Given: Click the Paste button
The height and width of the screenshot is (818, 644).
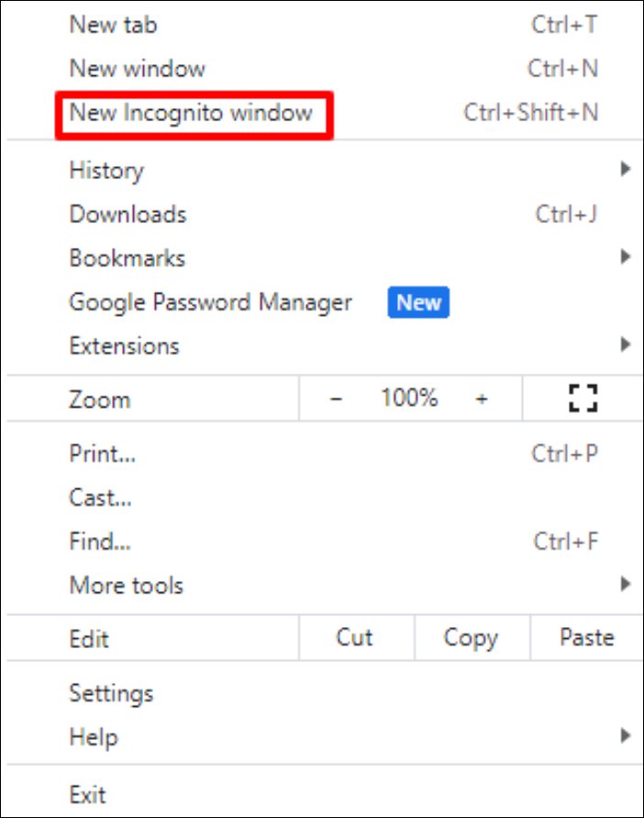Looking at the screenshot, I should click(586, 638).
